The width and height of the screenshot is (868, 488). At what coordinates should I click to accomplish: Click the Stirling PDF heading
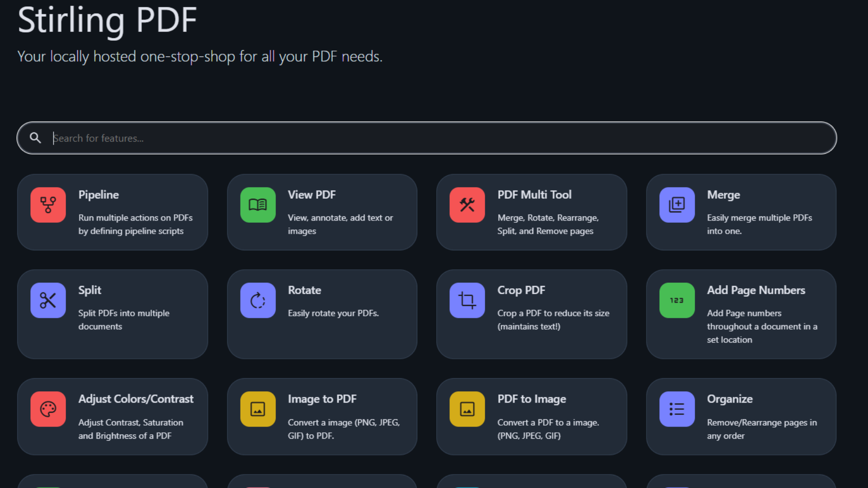pyautogui.click(x=107, y=20)
